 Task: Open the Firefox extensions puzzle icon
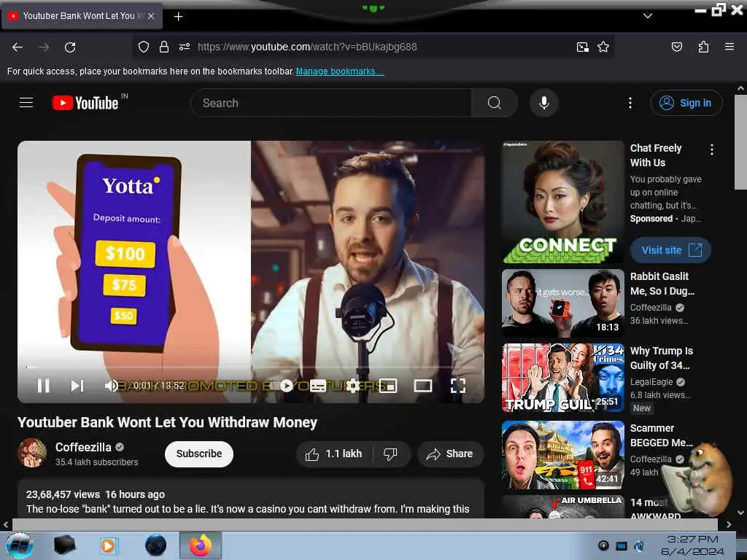[703, 47]
